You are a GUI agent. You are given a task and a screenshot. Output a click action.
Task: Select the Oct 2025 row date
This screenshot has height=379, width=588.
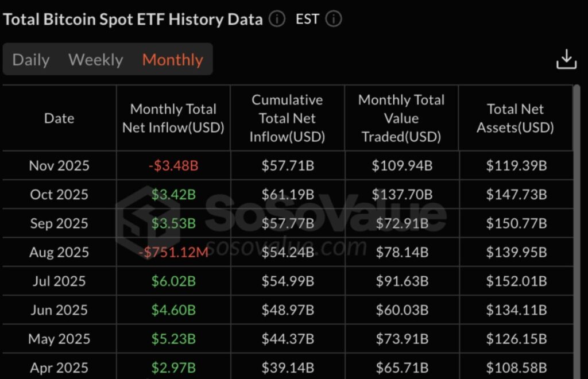pyautogui.click(x=59, y=195)
